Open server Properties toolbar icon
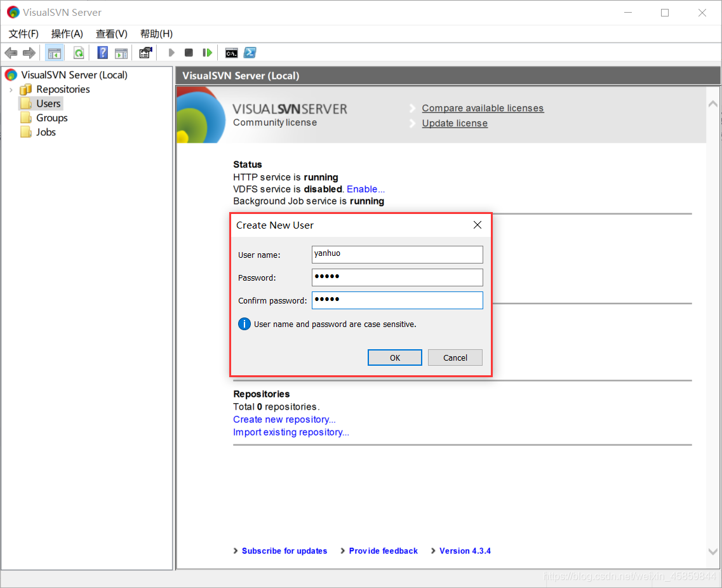The image size is (722, 588). pos(145,53)
